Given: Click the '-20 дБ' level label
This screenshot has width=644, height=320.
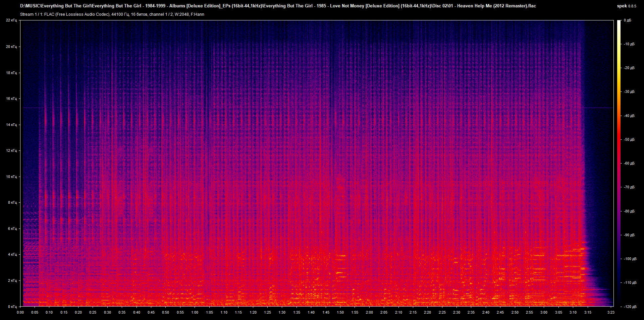Looking at the screenshot, I should tap(629, 68).
